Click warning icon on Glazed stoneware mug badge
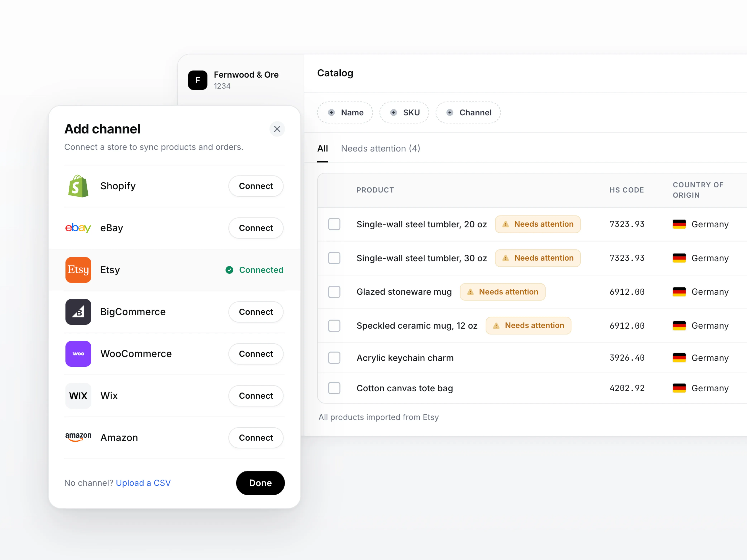This screenshot has width=747, height=560. click(x=470, y=292)
